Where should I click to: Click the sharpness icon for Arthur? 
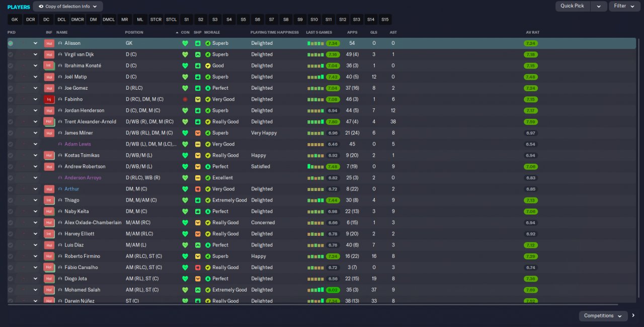click(198, 189)
